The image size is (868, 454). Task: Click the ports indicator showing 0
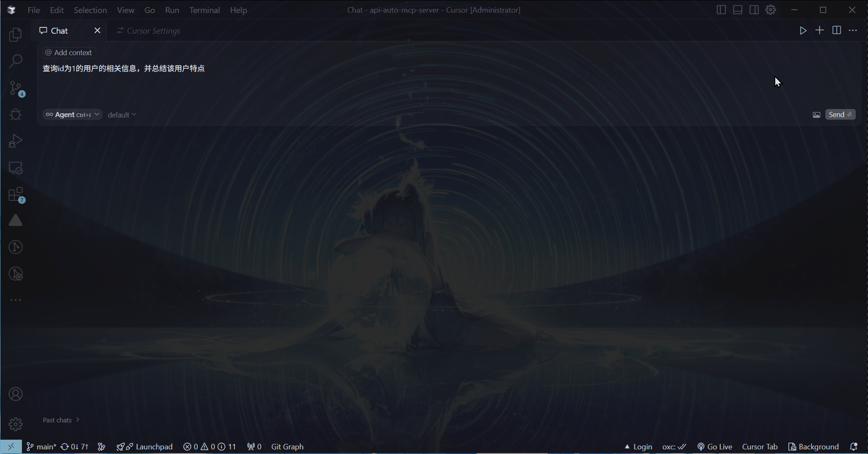pos(254,446)
